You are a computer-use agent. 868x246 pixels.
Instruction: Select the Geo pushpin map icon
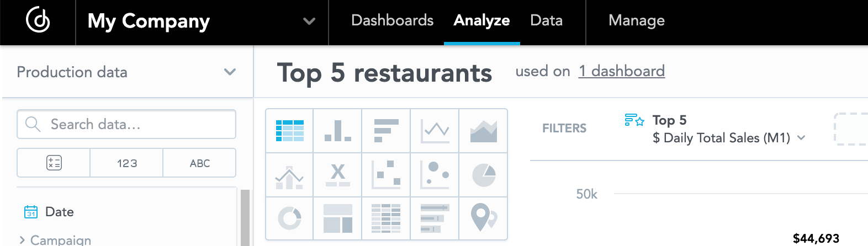[x=483, y=218]
